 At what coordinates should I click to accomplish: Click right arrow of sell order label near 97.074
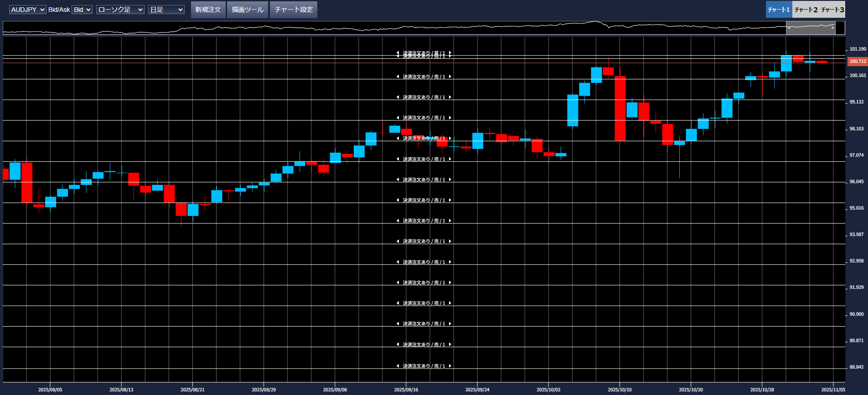point(450,159)
